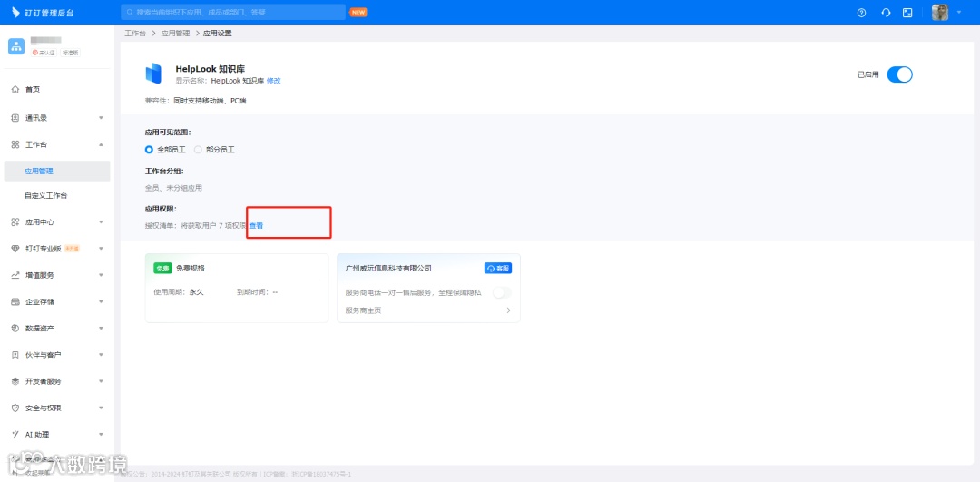
Task: Click the 查看 link for permissions list
Action: point(256,226)
